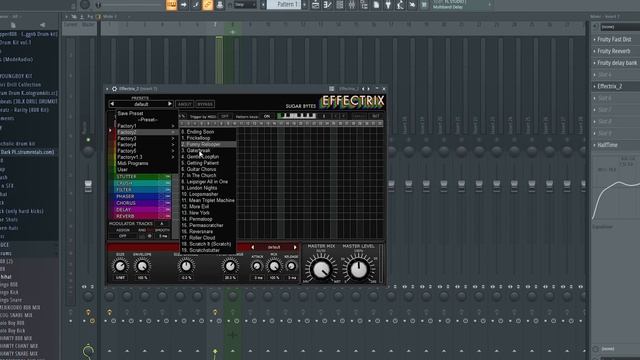Click the mini keyboard in Effectrix header

click(297, 116)
